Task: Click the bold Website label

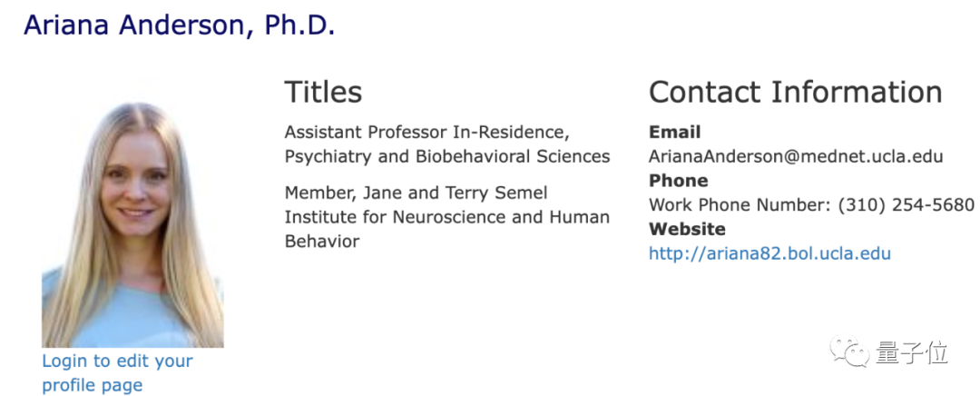Action: tap(687, 229)
